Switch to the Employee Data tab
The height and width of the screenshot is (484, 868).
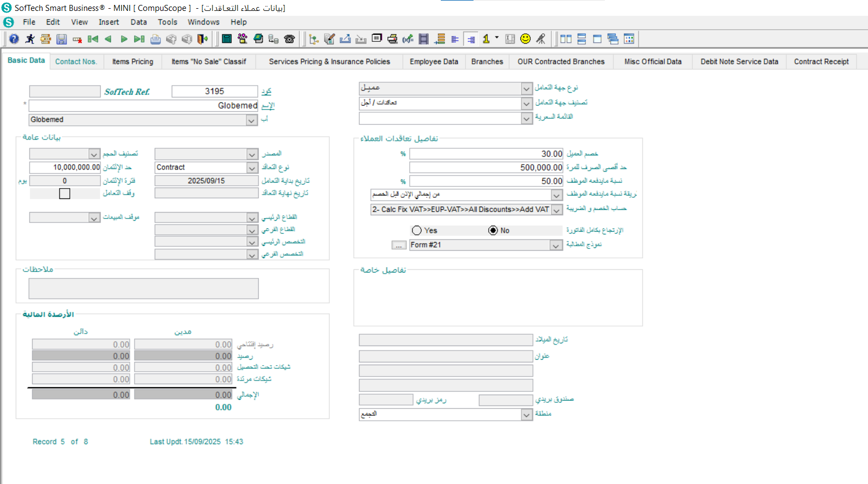434,62
